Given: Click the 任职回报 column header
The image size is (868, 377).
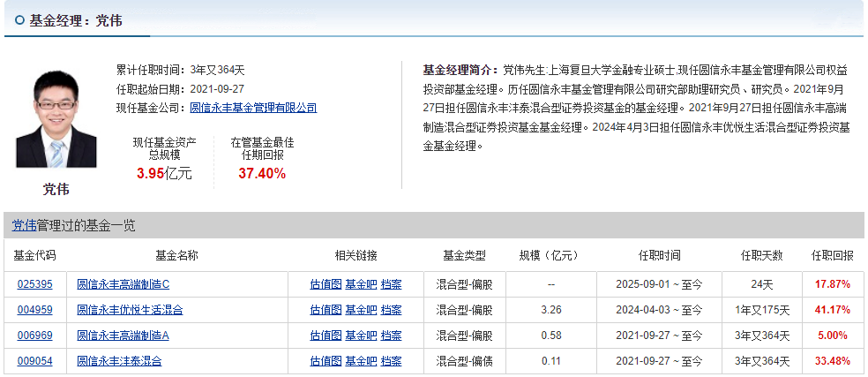Looking at the screenshot, I should [x=833, y=255].
